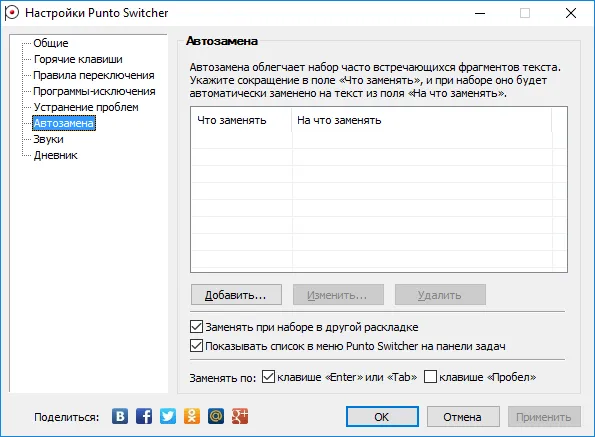Share via Mail.ru @ icon
The height and width of the screenshot is (437, 595).
[216, 416]
